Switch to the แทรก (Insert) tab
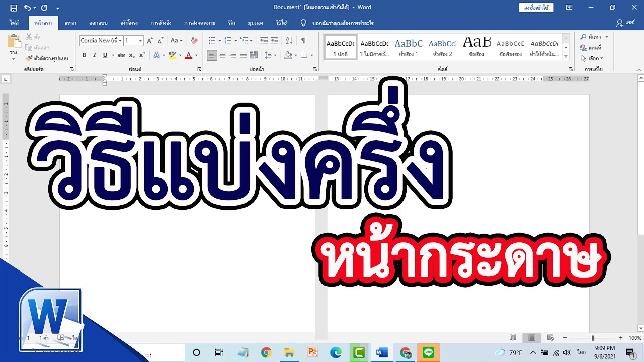 [x=70, y=23]
